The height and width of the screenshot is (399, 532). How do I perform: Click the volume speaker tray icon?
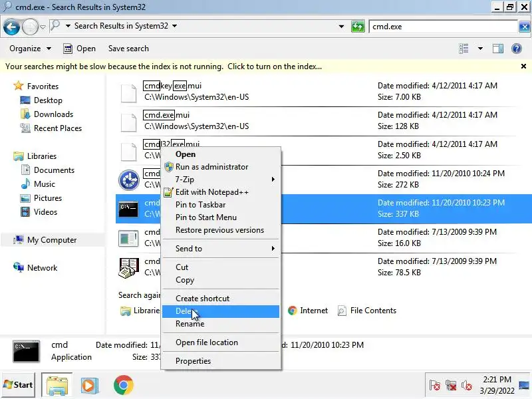coord(467,386)
